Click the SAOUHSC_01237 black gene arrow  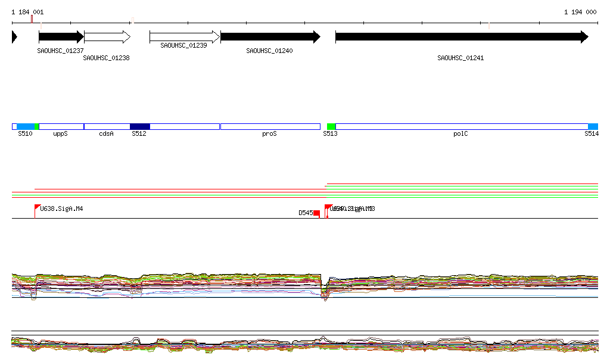coord(61,37)
